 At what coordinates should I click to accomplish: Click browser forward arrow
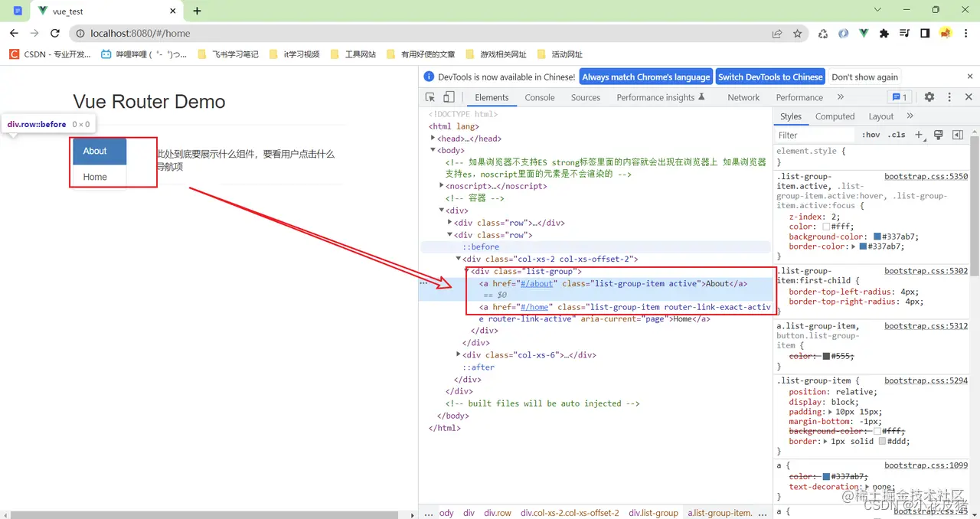(34, 33)
